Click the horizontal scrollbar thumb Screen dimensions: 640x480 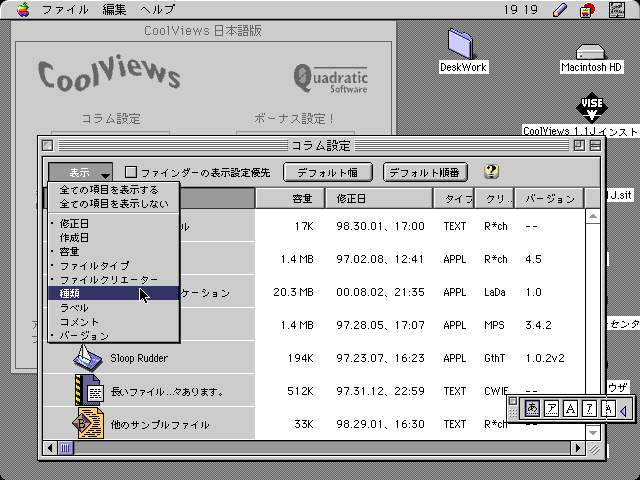(x=65, y=448)
